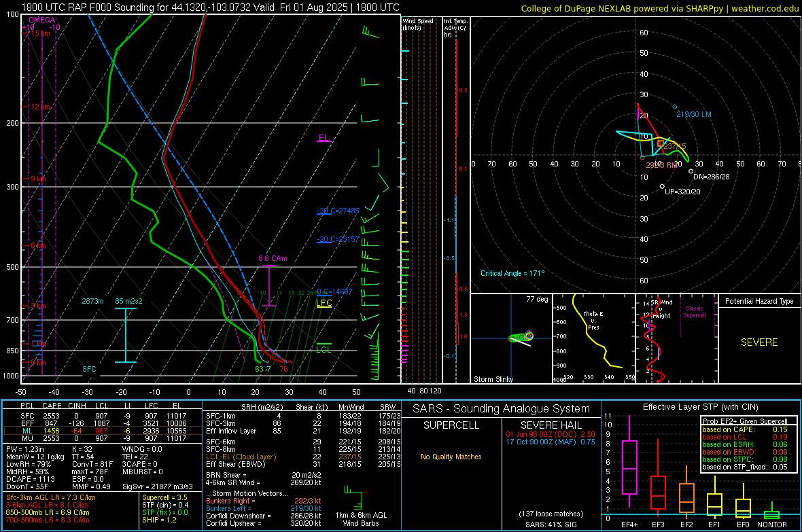Click the PW = 1.23in value
This screenshot has height=532, width=802.
point(25,449)
